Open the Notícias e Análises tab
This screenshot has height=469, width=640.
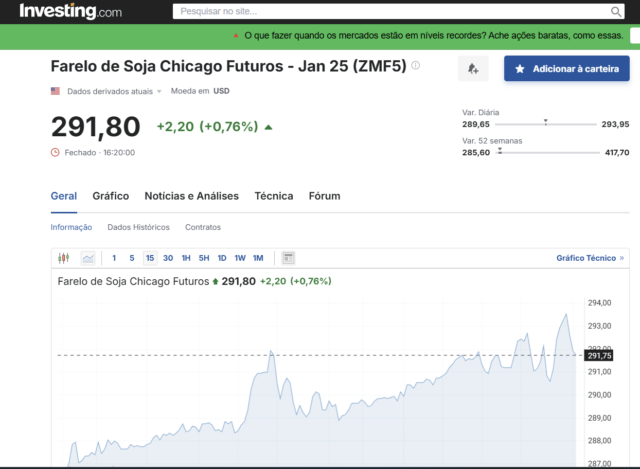click(x=191, y=196)
